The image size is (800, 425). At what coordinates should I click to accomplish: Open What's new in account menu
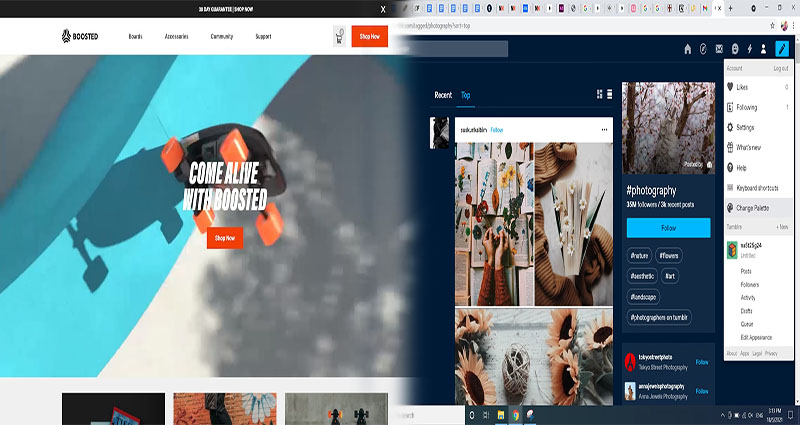click(x=759, y=147)
